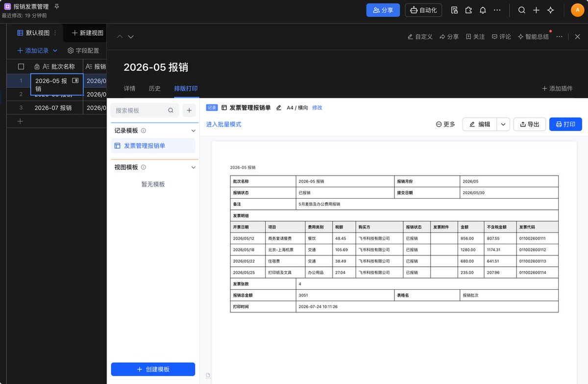Go to next record with down arrow

pos(131,37)
